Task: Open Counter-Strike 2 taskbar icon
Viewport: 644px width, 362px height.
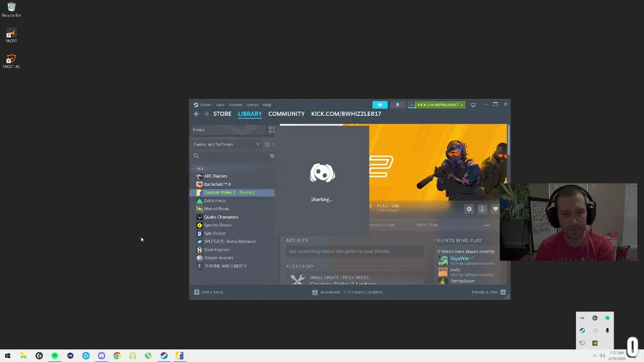Action: [180, 356]
